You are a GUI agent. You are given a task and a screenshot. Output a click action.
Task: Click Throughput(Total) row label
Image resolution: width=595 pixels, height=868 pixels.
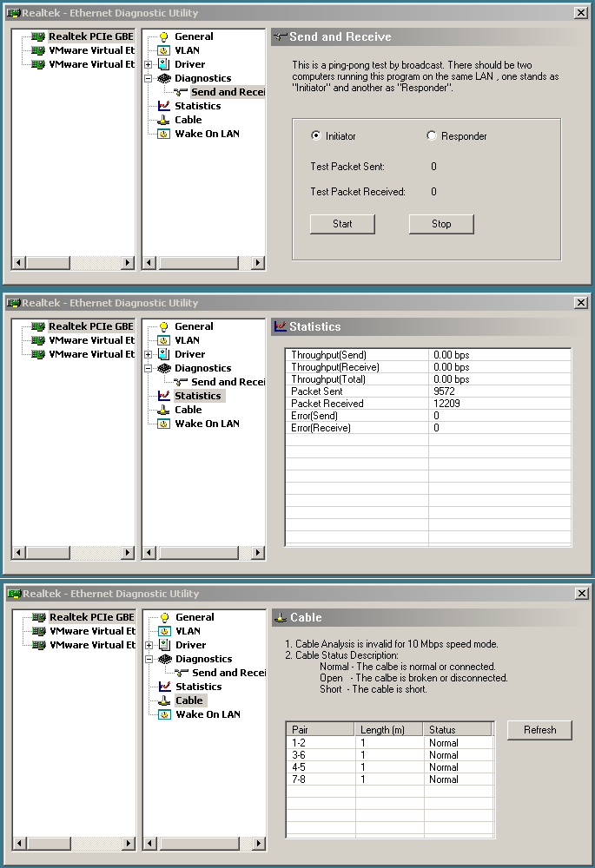point(328,379)
